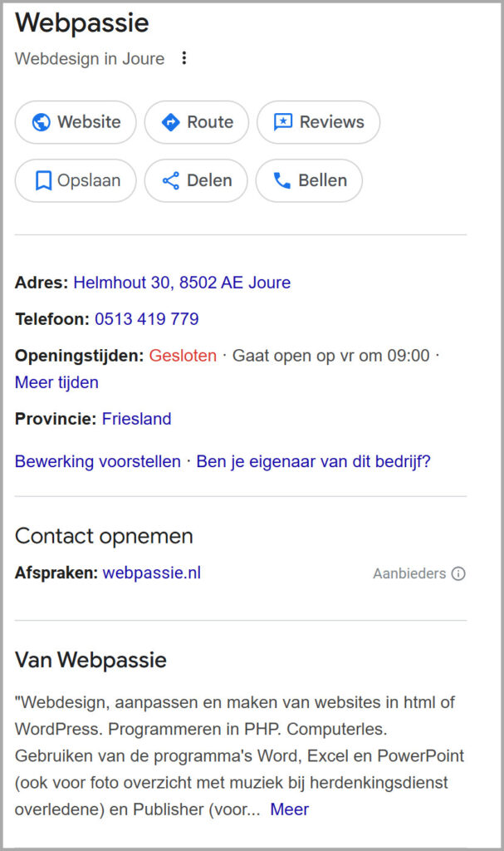The width and height of the screenshot is (504, 851).
Task: Click the info icon beside Aanbieders
Action: click(x=458, y=573)
